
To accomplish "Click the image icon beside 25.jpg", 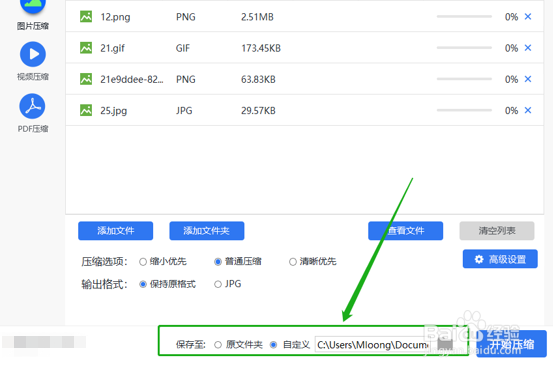I will tap(86, 110).
